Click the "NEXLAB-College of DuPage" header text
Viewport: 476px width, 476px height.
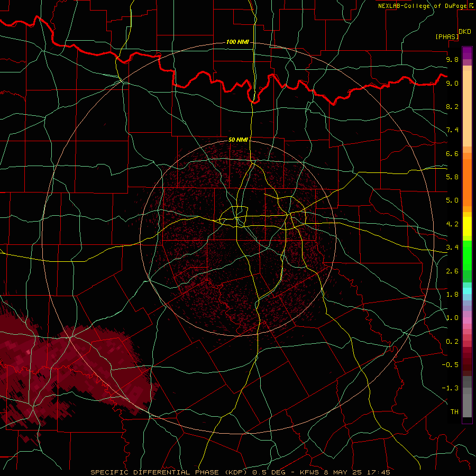click(x=422, y=6)
